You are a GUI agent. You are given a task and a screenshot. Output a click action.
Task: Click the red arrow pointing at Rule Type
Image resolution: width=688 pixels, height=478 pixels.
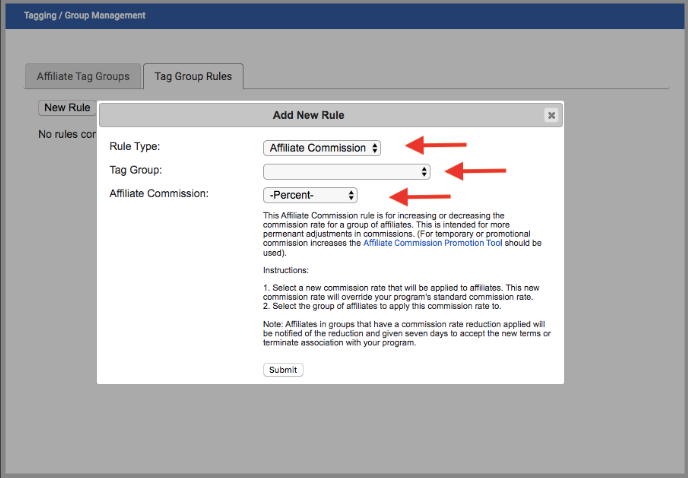443,145
